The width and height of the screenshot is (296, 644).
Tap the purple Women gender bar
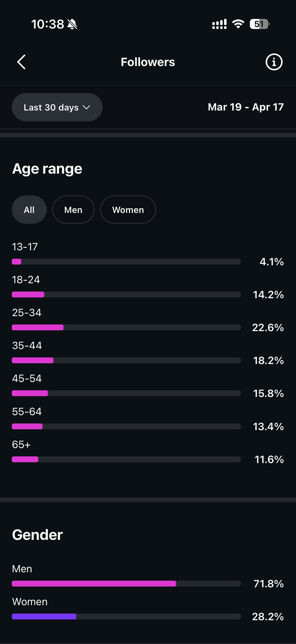click(x=44, y=616)
